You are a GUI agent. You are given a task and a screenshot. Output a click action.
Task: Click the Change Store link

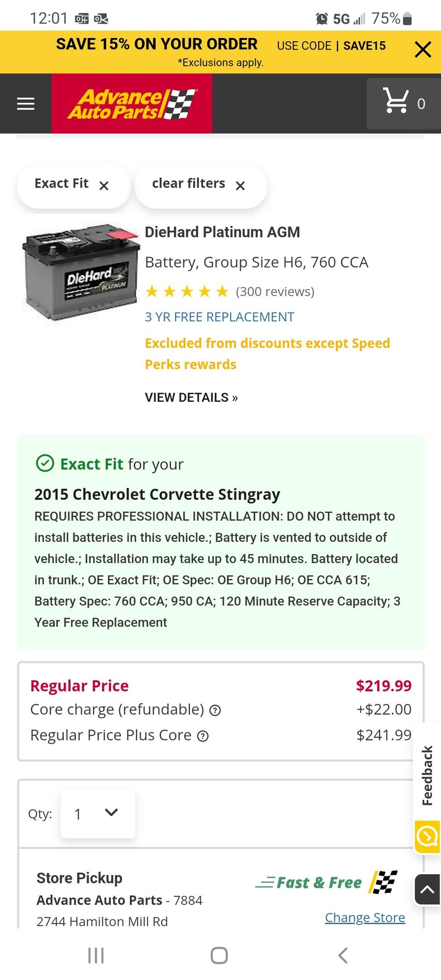365,917
